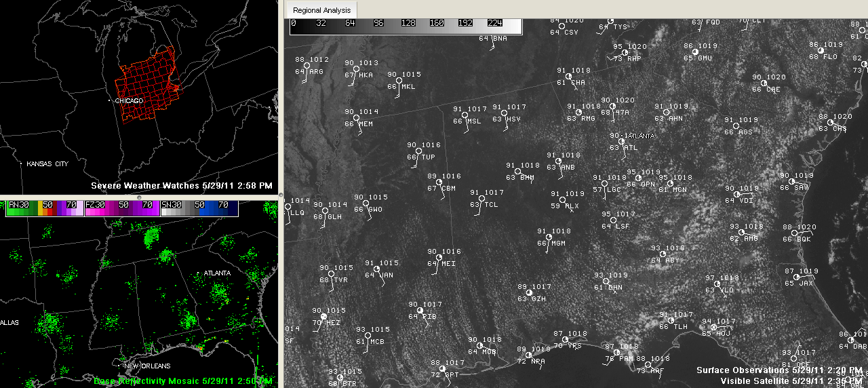Select the HSV station marker

click(504, 113)
